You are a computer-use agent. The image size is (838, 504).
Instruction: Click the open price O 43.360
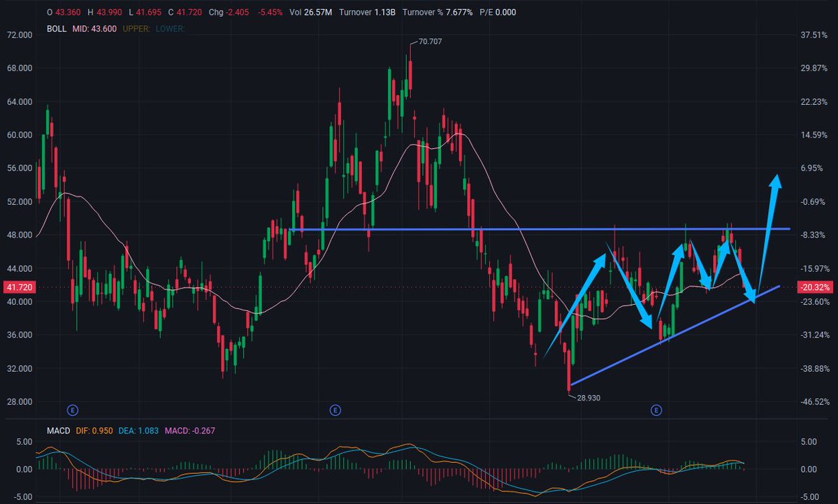(64, 13)
